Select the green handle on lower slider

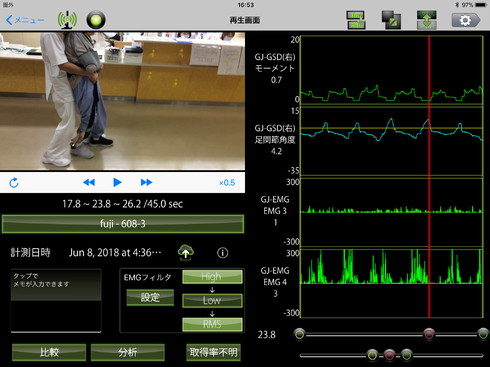pos(406,355)
